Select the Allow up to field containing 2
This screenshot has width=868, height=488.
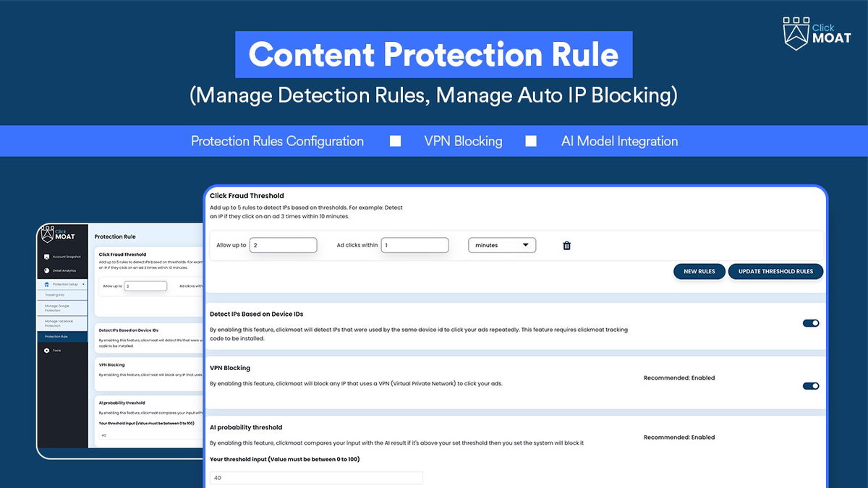coord(283,245)
